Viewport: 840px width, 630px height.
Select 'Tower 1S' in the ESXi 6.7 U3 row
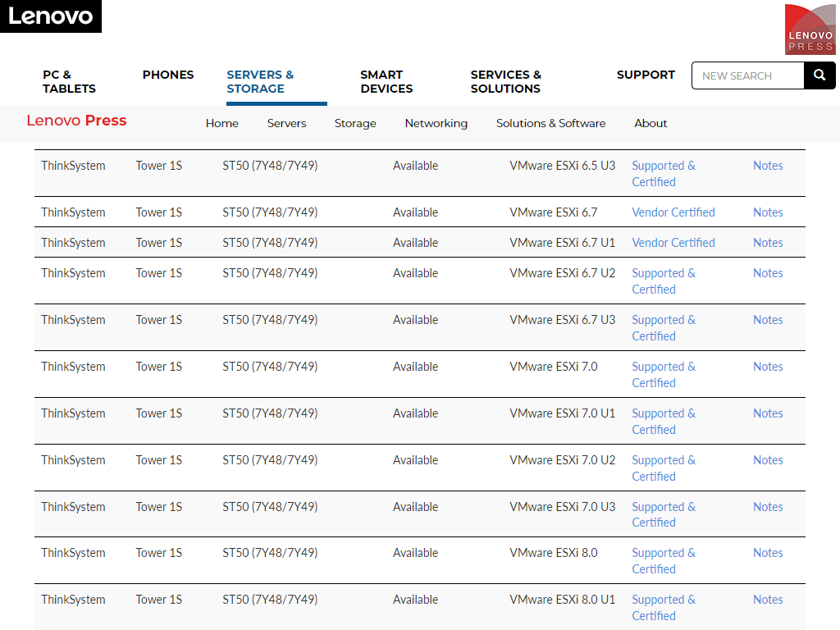pos(158,320)
